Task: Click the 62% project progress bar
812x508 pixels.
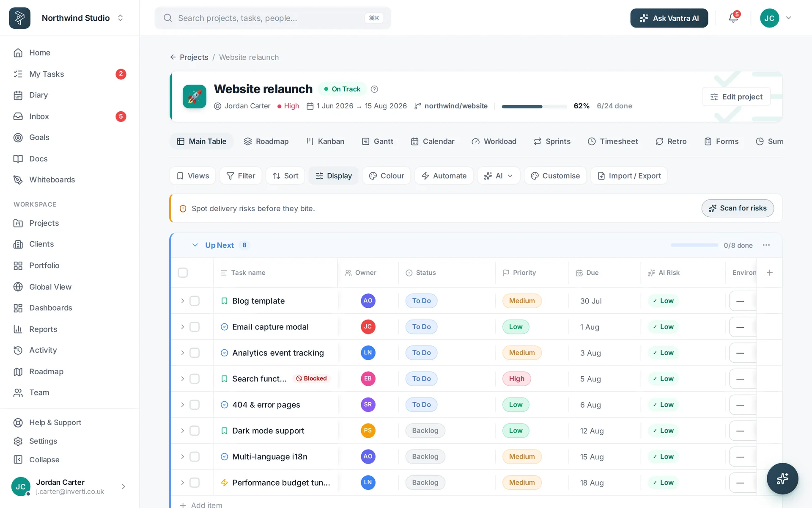Action: coord(534,106)
